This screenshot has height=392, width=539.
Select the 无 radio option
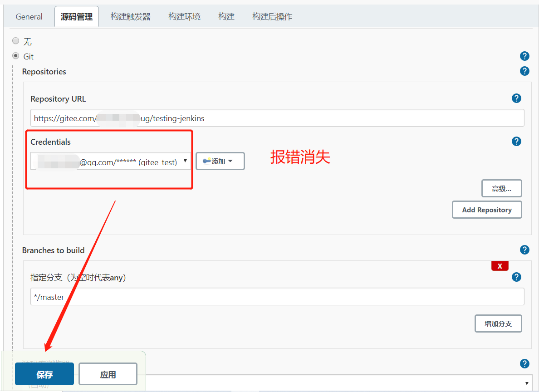click(16, 41)
